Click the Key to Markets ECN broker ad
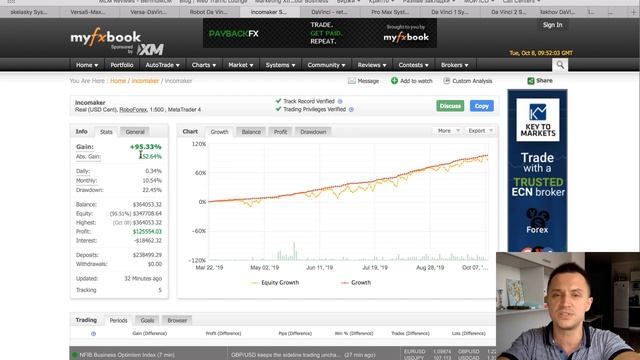The height and width of the screenshot is (360, 640). point(537,170)
